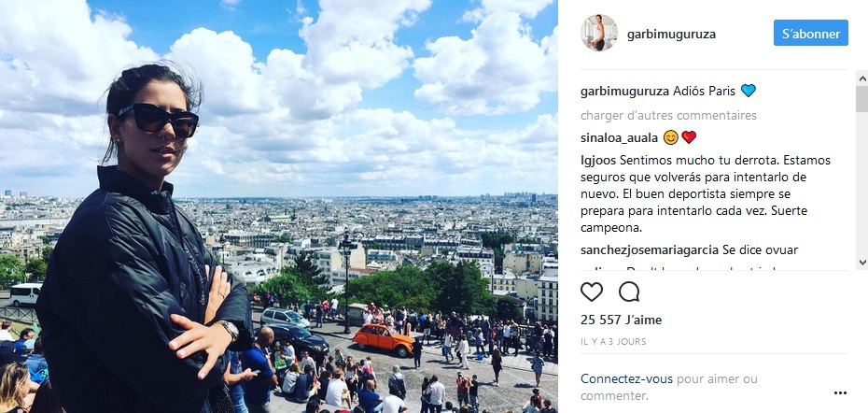Click the main Paris photo

pos(279,206)
